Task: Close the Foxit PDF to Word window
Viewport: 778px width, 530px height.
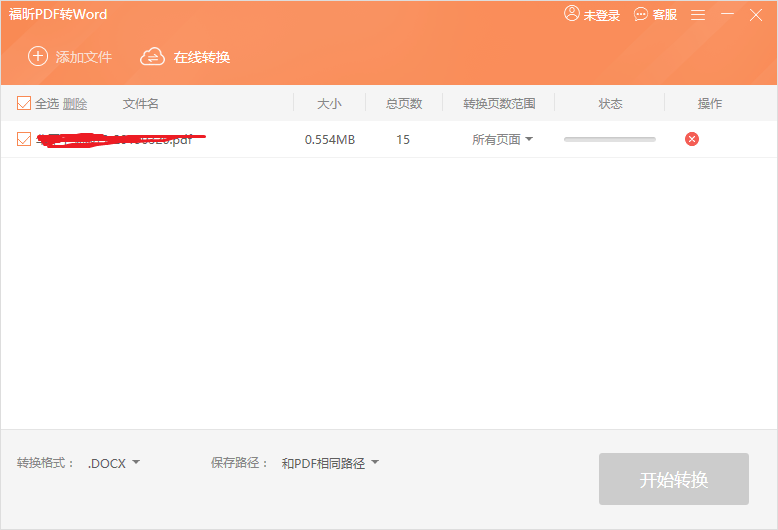Action: pyautogui.click(x=756, y=15)
